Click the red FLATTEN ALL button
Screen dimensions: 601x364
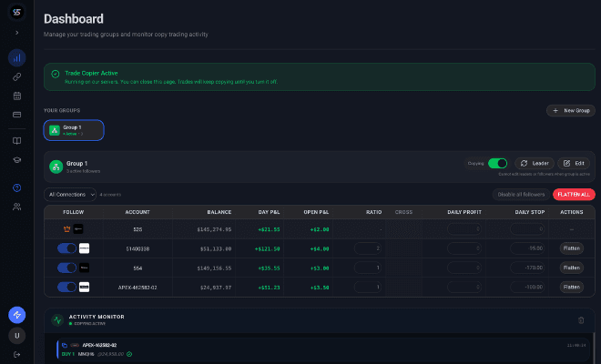(x=574, y=195)
